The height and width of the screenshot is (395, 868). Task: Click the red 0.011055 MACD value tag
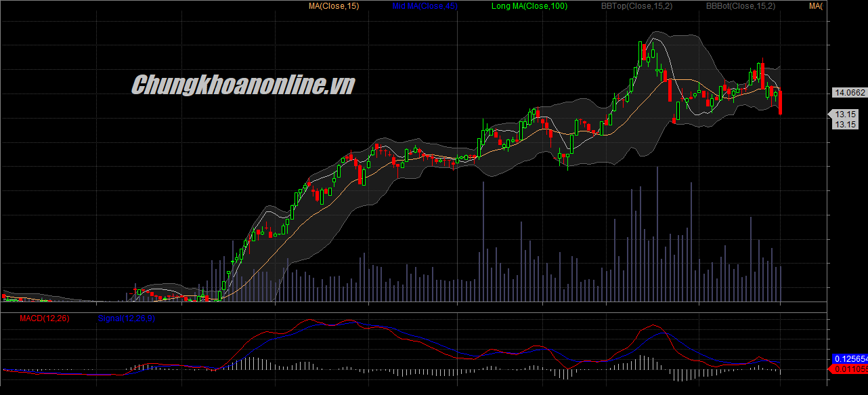pyautogui.click(x=850, y=369)
